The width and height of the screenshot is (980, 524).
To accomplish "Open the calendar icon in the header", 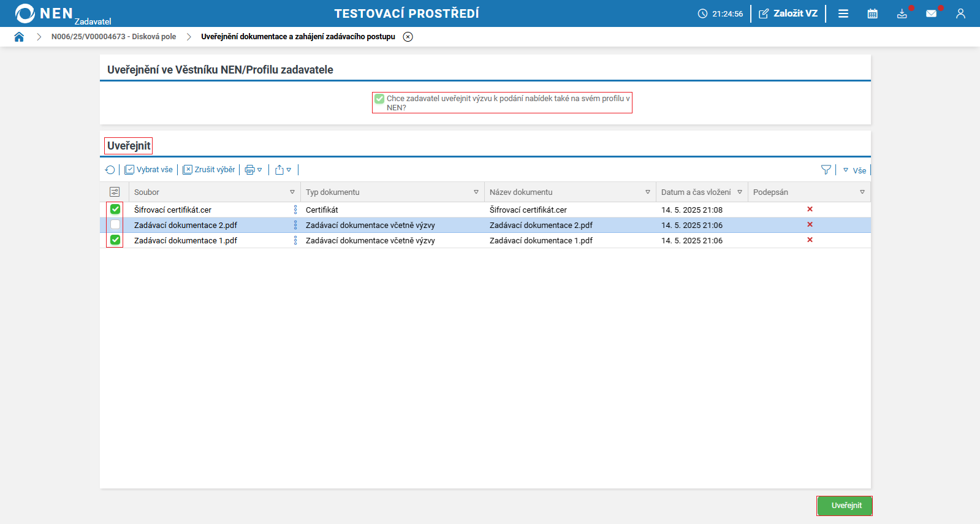I will (x=873, y=13).
